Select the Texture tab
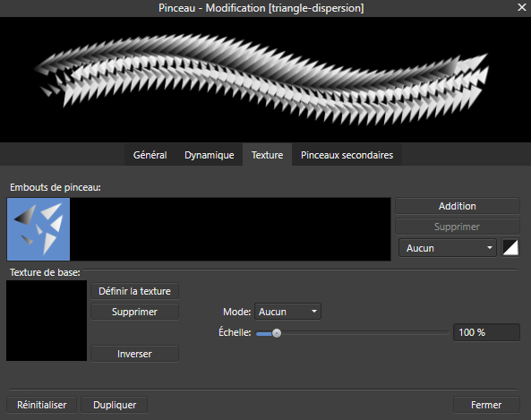The height and width of the screenshot is (420, 531). (267, 155)
